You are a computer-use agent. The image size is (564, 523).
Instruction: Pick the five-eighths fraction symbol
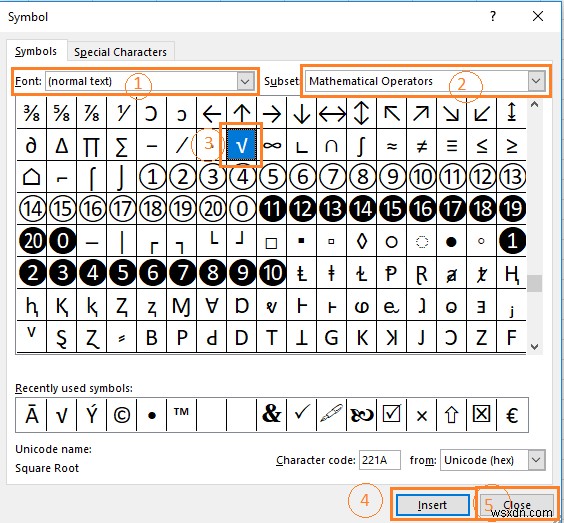62,113
